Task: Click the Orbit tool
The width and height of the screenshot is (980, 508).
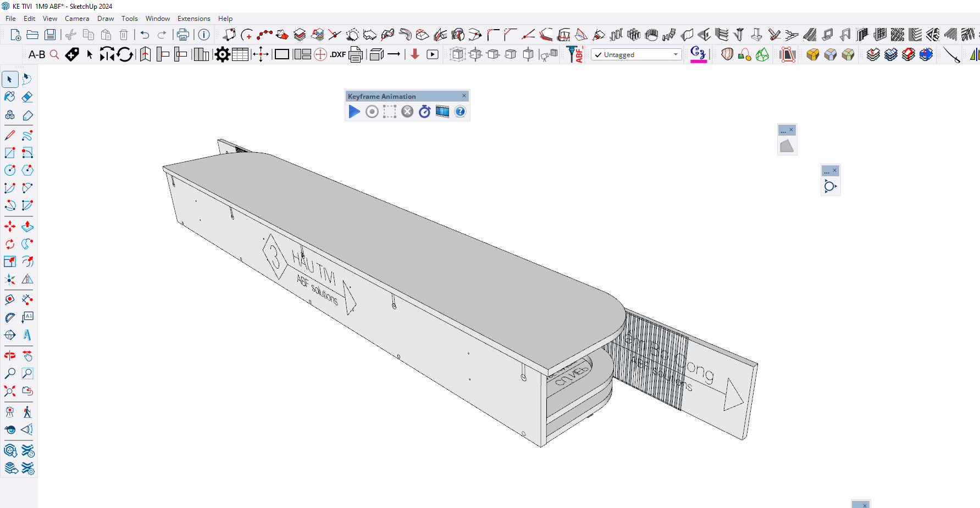Action: 10,356
